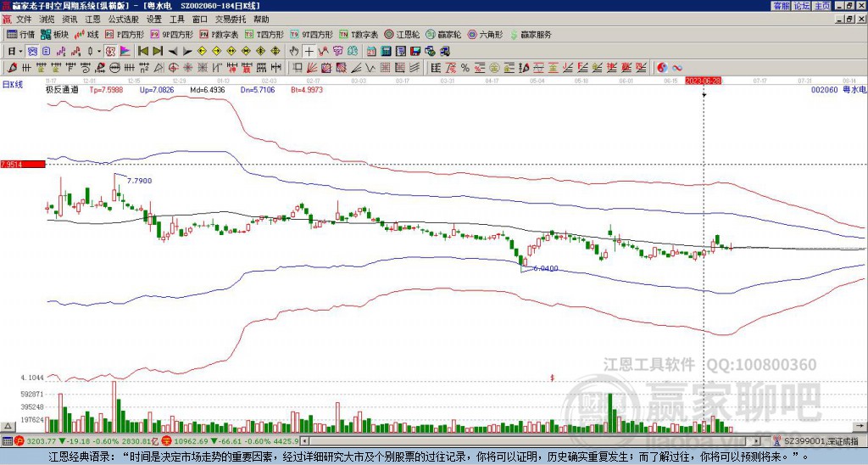
Task: Open the 板块 sector view
Action: point(55,34)
